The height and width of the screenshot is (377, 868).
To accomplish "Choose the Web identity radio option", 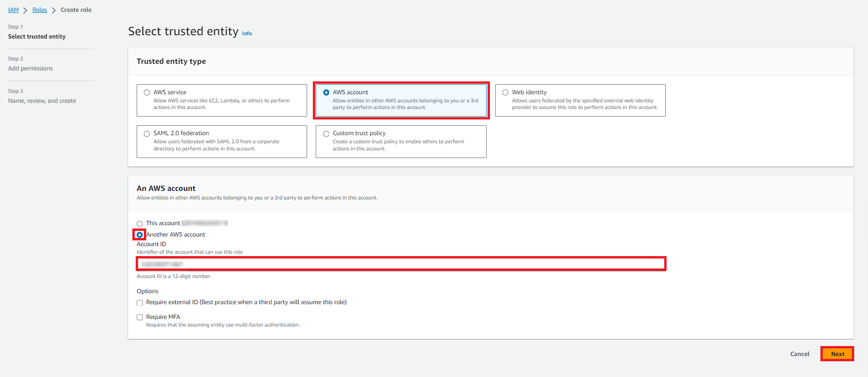I will (x=505, y=92).
